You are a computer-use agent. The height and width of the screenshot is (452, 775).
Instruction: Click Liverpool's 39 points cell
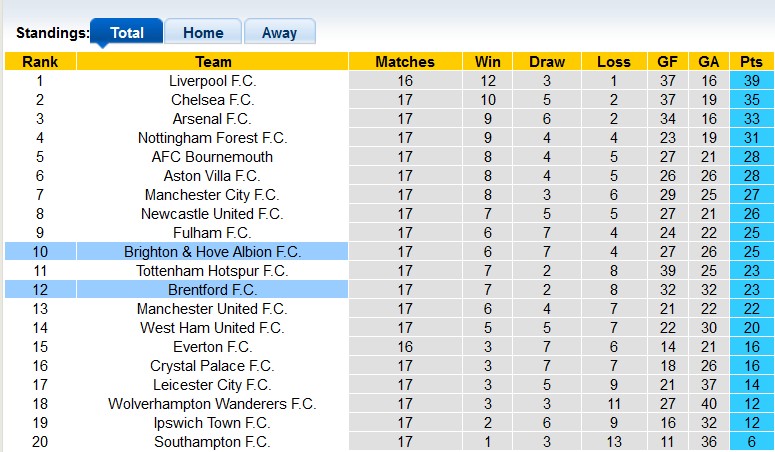751,81
